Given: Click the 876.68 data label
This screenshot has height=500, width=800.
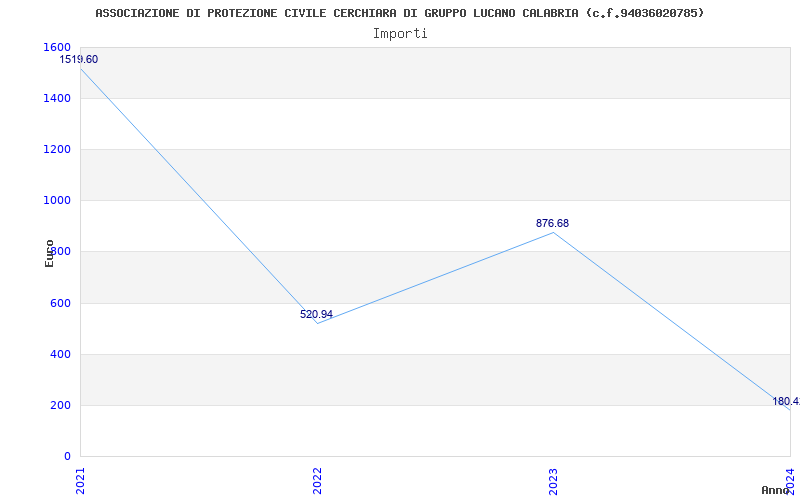Looking at the screenshot, I should [552, 223].
